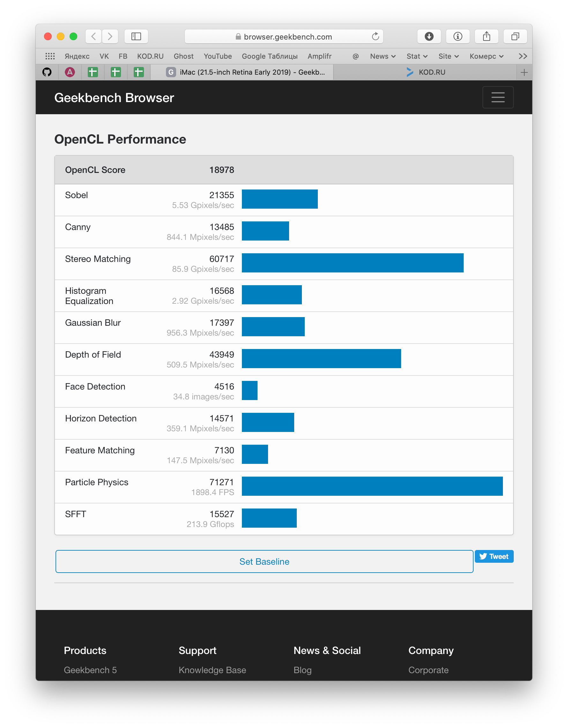Expand the Stat bookmarks folder

click(x=417, y=56)
